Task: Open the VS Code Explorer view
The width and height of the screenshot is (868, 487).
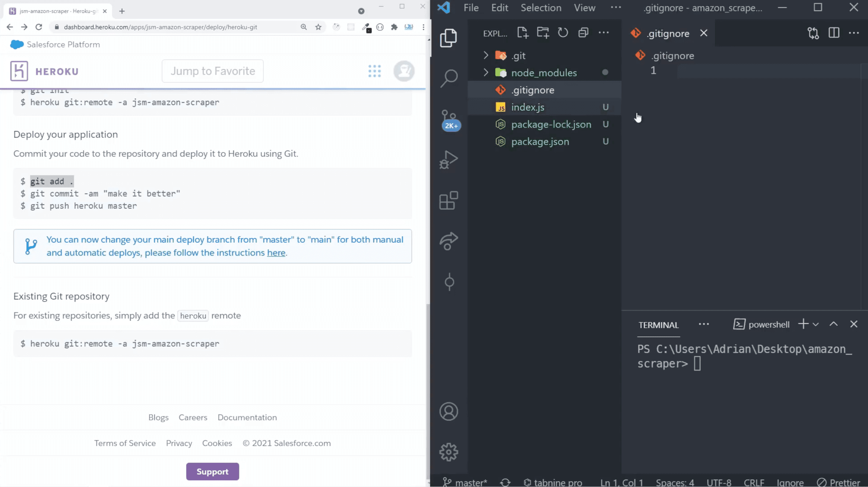Action: 448,38
